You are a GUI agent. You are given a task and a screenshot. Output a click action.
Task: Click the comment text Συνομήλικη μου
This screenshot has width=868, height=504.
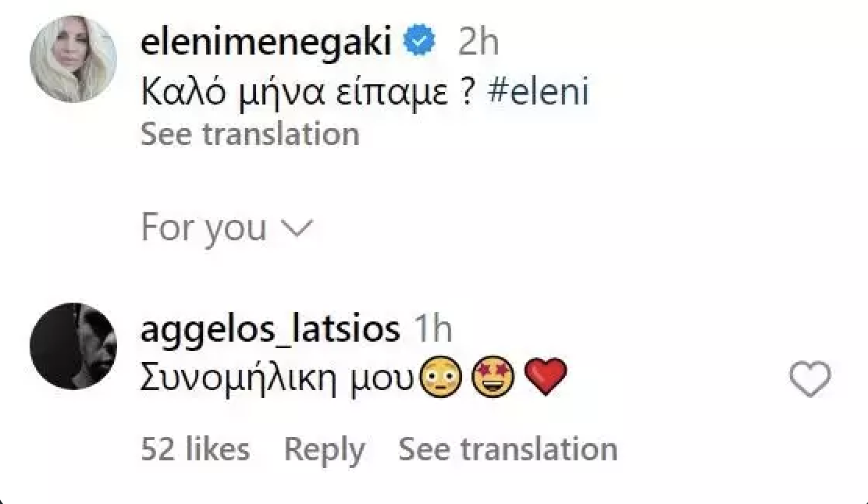point(278,380)
